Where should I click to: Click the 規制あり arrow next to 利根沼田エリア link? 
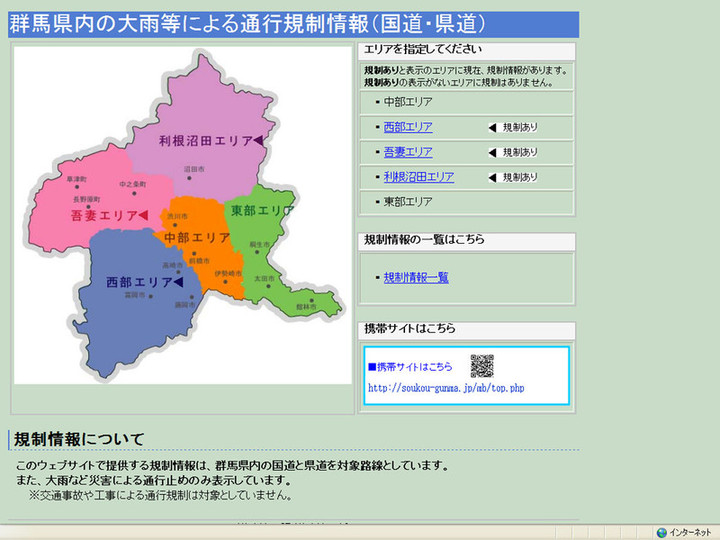click(x=492, y=178)
